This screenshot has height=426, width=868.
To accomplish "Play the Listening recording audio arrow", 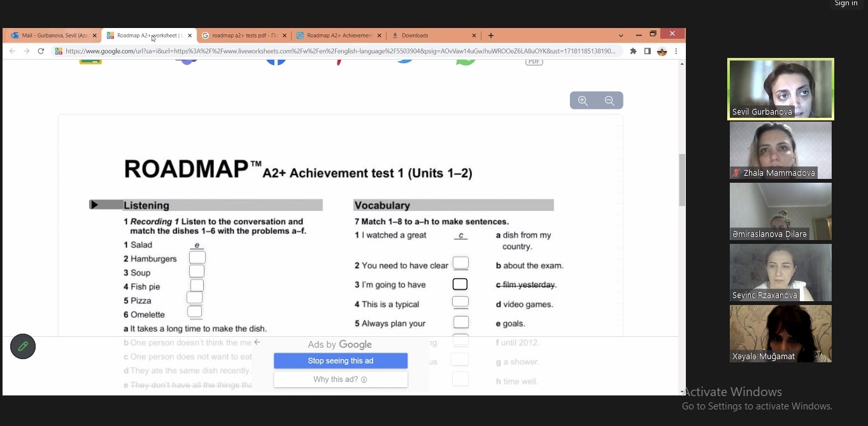I will 95,205.
